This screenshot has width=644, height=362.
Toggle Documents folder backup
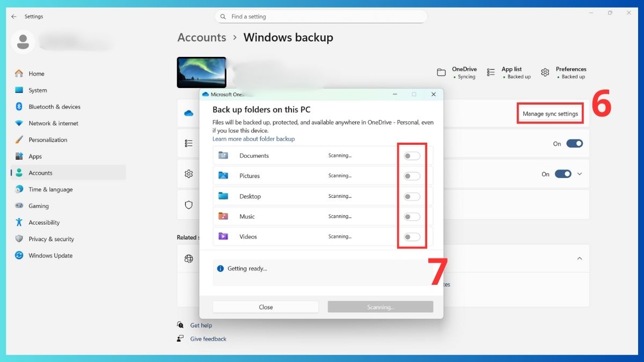click(x=412, y=156)
